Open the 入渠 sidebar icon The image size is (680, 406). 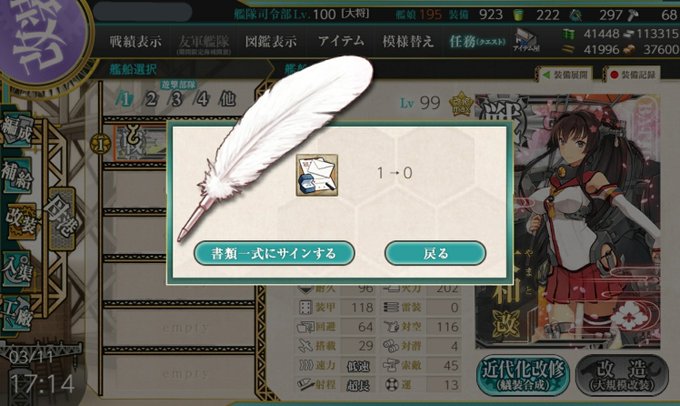pos(17,269)
